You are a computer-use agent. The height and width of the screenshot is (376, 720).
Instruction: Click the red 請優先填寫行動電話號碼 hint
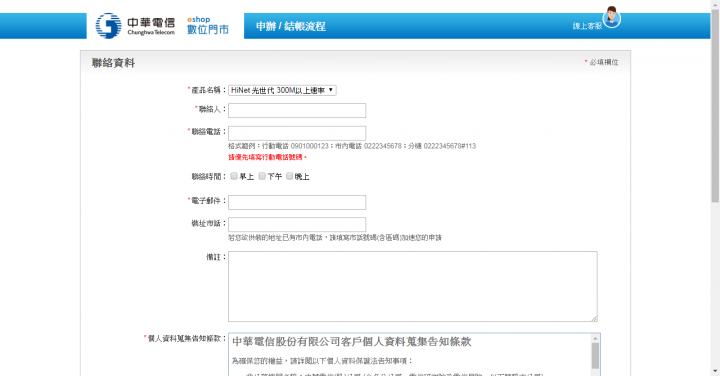coord(267,157)
